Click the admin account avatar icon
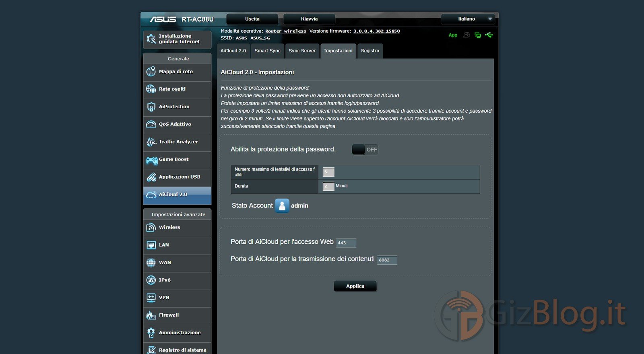644x354 pixels. point(282,206)
